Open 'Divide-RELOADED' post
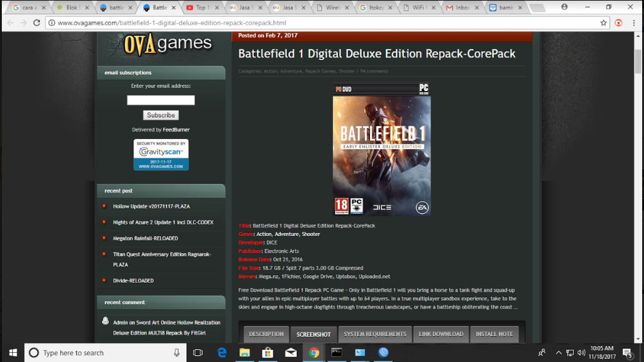The image size is (644, 362). pos(133,281)
